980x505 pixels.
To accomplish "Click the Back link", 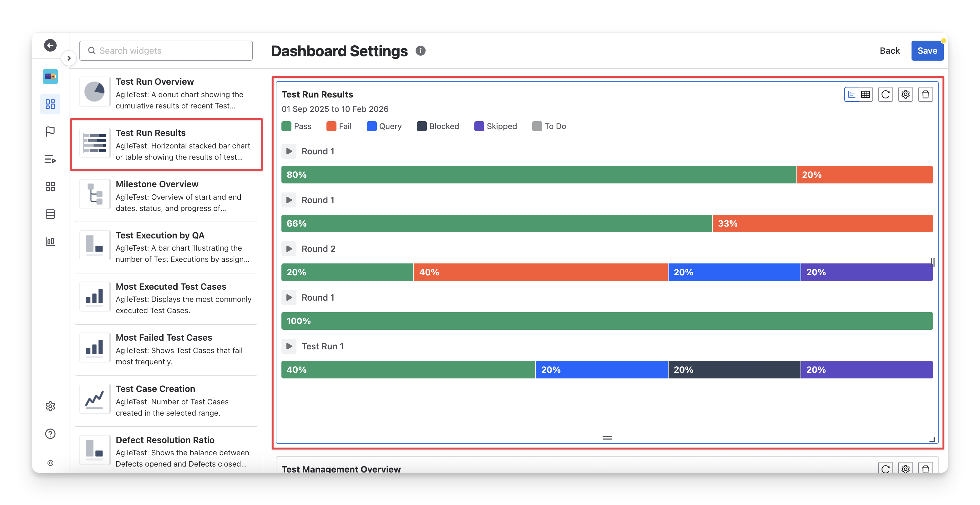I will [x=889, y=51].
